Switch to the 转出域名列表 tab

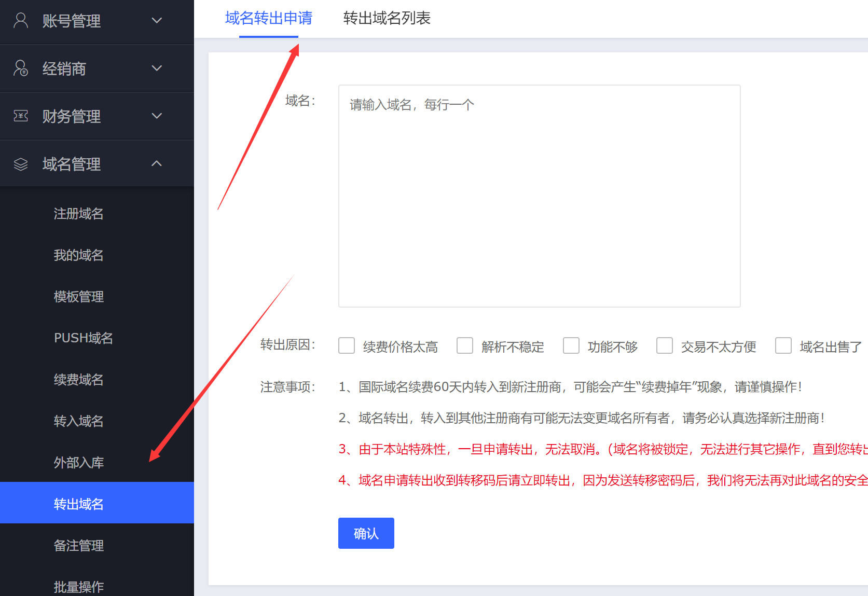tap(387, 18)
